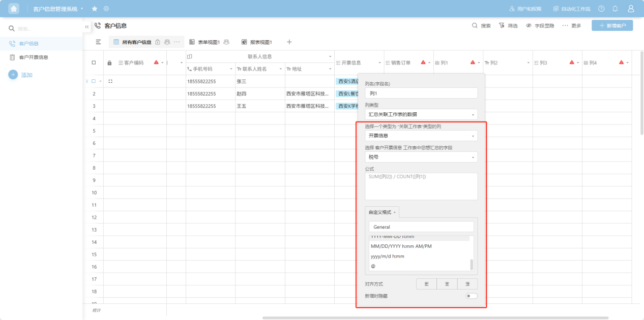Screen dimensions: 644x320
Task: Click the home icon in top bar
Action: tap(14, 9)
